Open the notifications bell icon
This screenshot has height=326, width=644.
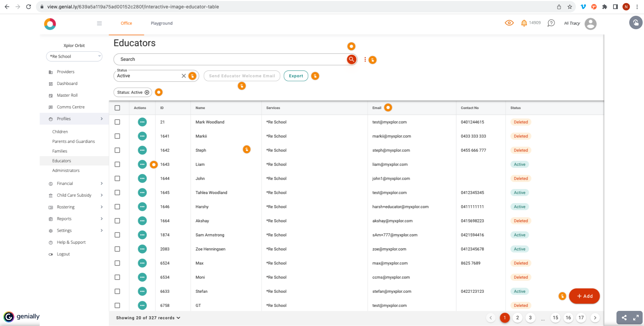(x=523, y=23)
